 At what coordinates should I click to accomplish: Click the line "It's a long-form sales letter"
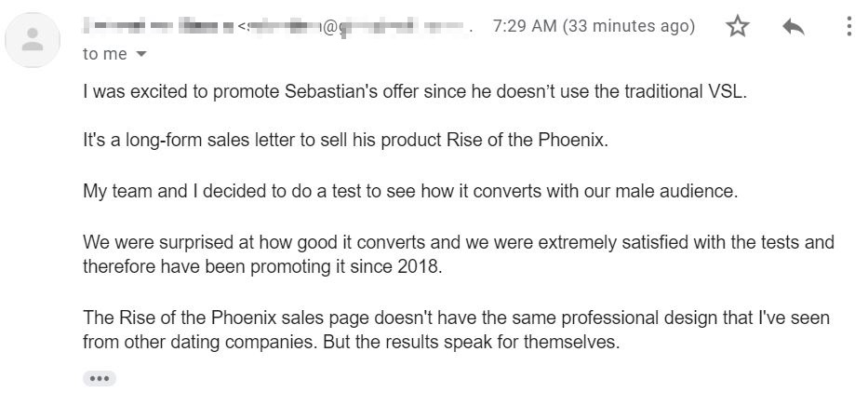pyautogui.click(x=344, y=142)
